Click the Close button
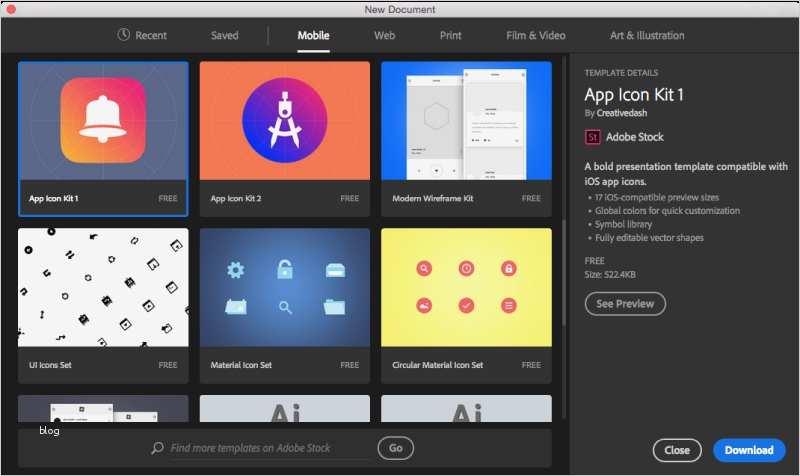Screen dimensions: 800x476 coord(677,450)
